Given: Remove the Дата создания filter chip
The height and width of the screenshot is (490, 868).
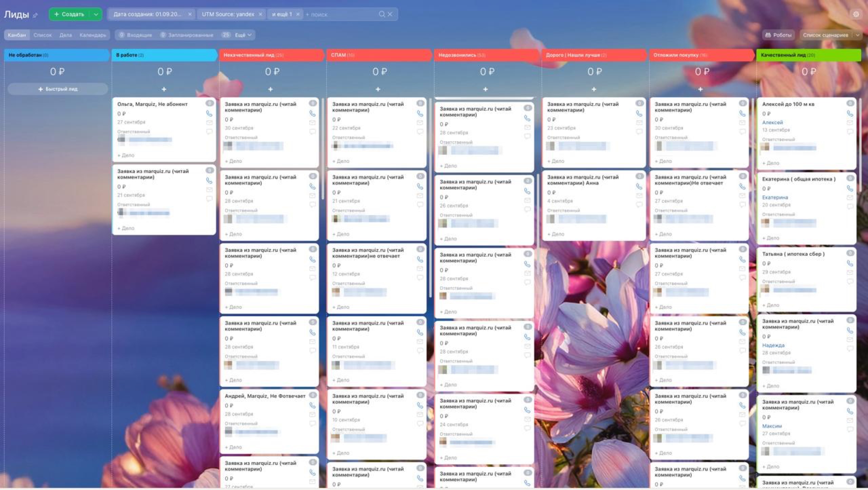Looking at the screenshot, I should [x=190, y=14].
